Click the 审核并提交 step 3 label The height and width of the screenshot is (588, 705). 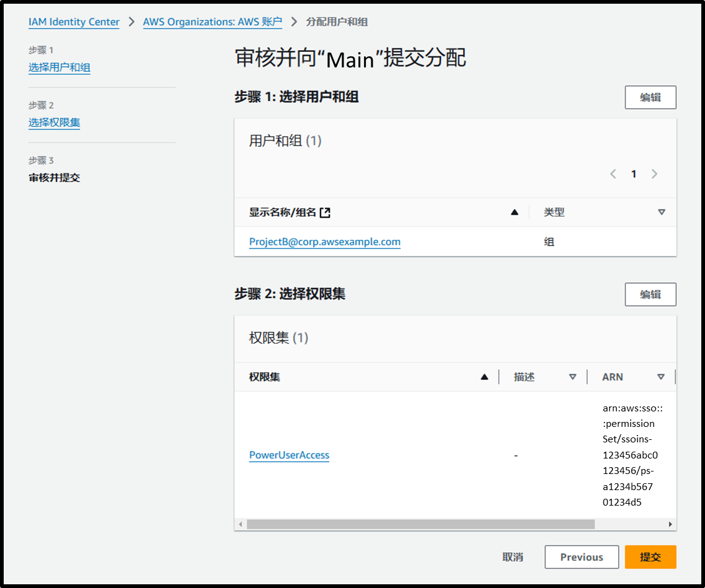click(55, 178)
